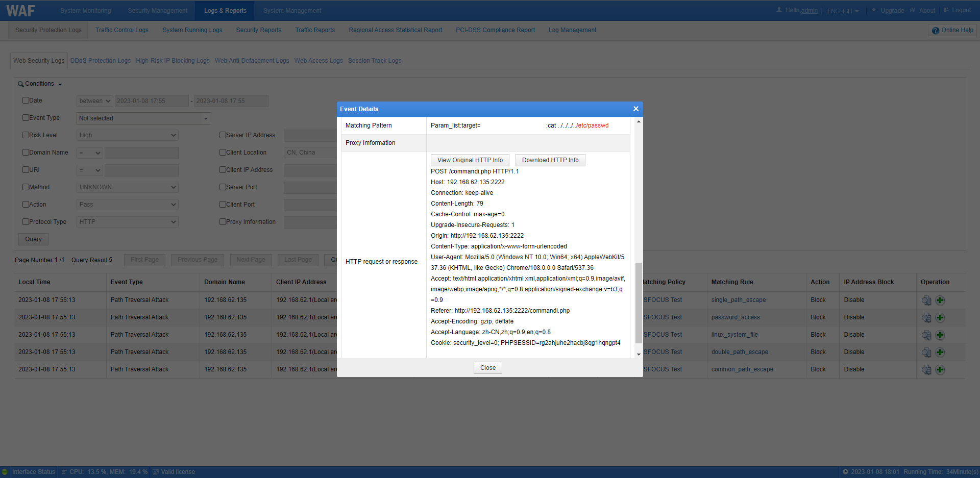980x478 pixels.
Task: Check the Client IP Address filter
Action: coord(223,170)
